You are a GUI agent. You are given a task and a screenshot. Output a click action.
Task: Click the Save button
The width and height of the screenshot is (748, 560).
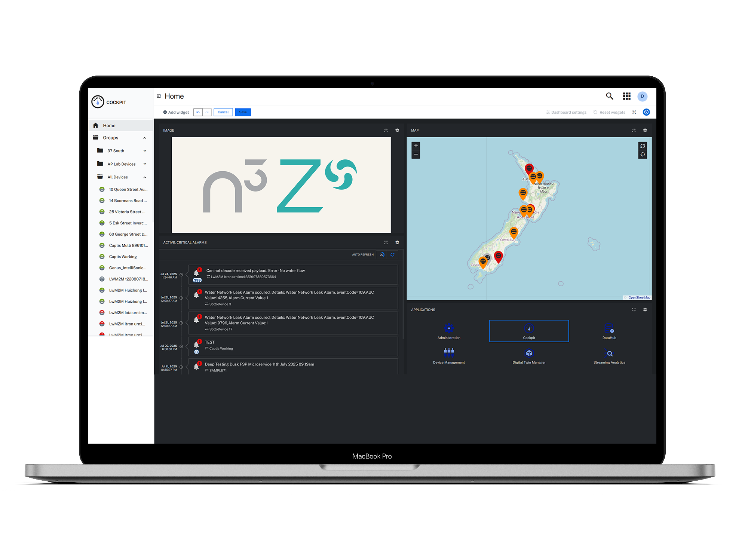pos(243,112)
